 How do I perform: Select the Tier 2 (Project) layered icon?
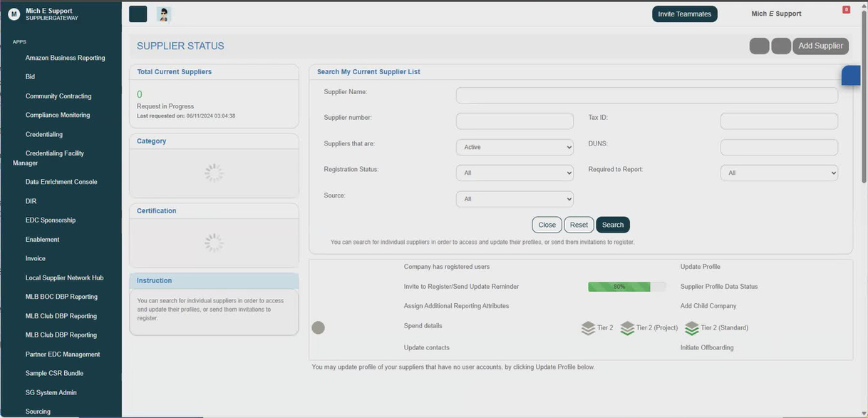pyautogui.click(x=628, y=327)
